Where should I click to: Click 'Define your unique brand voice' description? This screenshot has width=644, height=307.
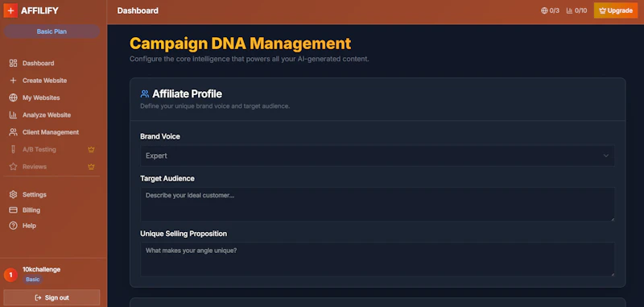pyautogui.click(x=215, y=106)
